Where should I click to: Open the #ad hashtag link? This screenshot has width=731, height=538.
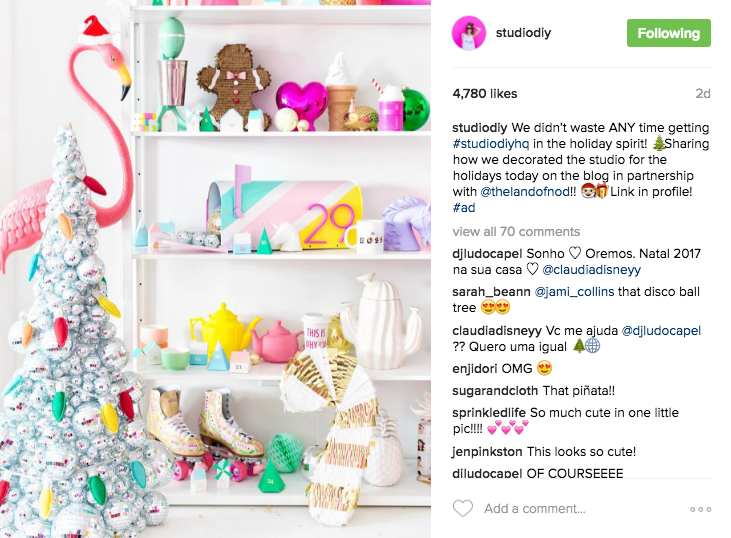pyautogui.click(x=464, y=208)
